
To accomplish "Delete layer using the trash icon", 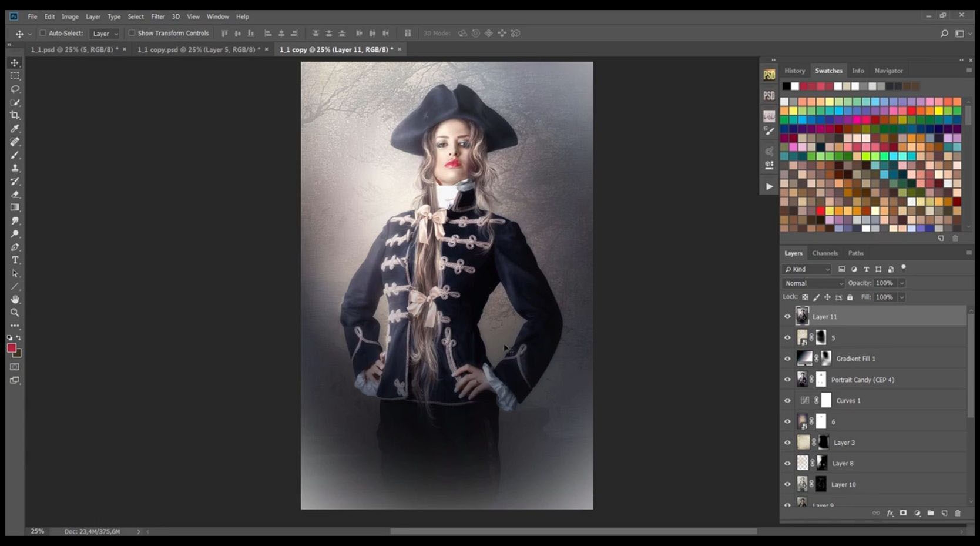I will click(x=958, y=513).
